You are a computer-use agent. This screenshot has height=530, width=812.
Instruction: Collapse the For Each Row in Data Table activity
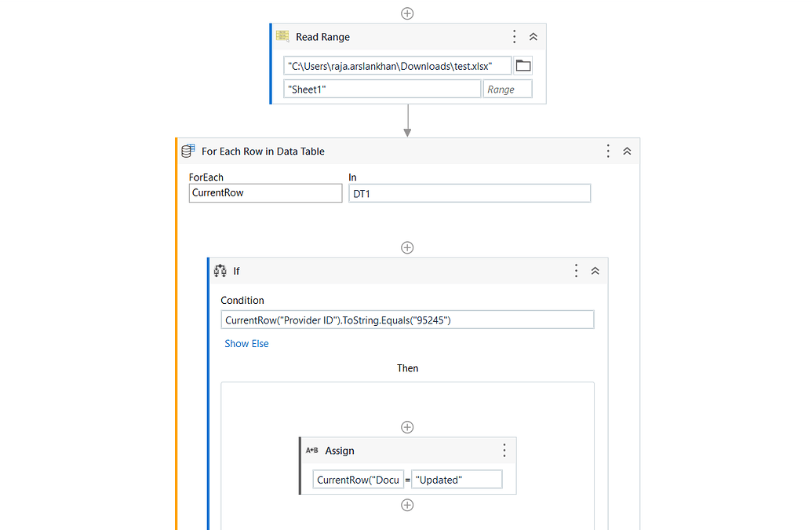point(627,152)
